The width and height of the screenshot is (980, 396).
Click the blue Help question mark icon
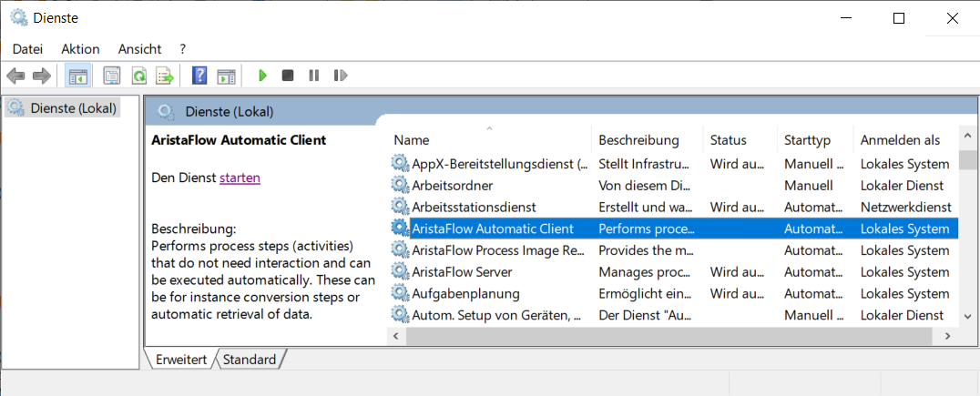tap(199, 76)
